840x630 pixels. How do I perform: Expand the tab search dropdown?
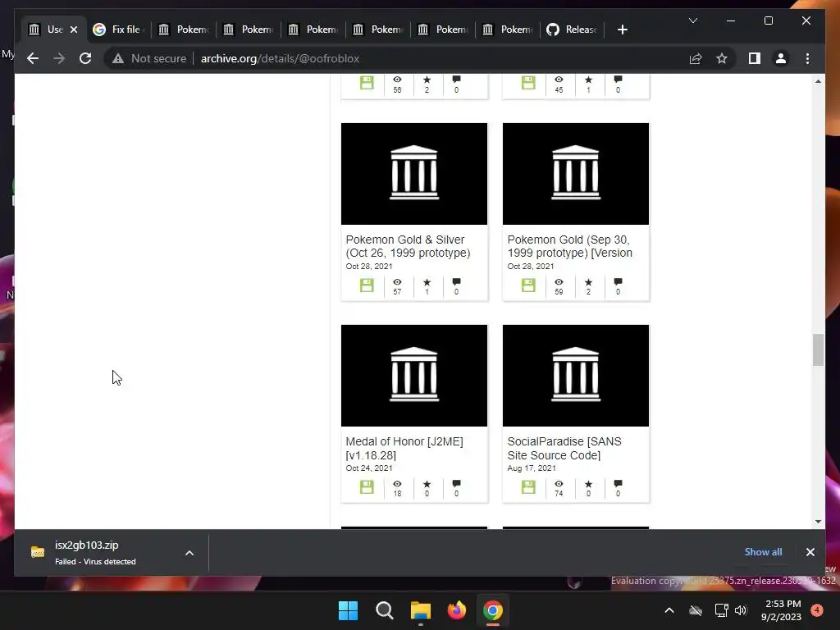click(x=692, y=21)
